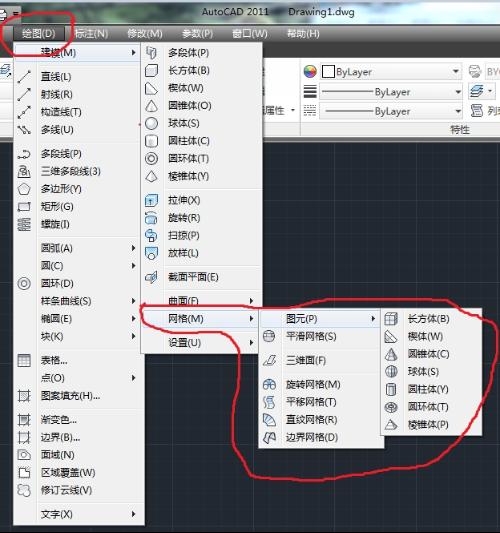This screenshot has height=533, width=500.
Task: Select the 扫掠(P) sweep icon
Action: pos(151,236)
